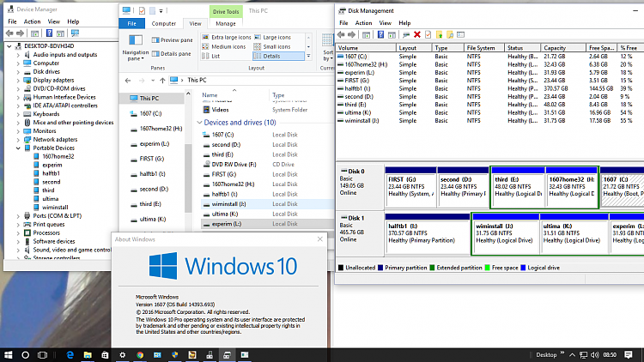Switch to the Computer ribbon tab
The height and width of the screenshot is (362, 644).
[163, 24]
